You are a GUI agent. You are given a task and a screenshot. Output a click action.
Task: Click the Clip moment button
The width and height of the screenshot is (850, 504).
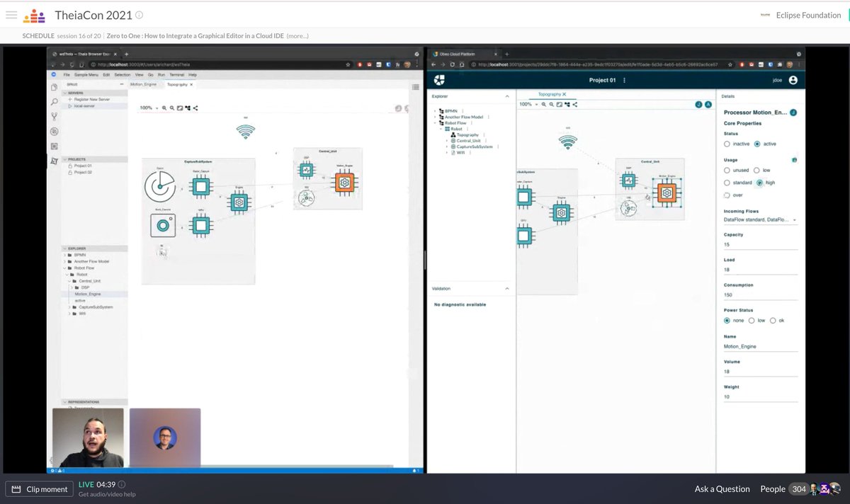[40, 489]
